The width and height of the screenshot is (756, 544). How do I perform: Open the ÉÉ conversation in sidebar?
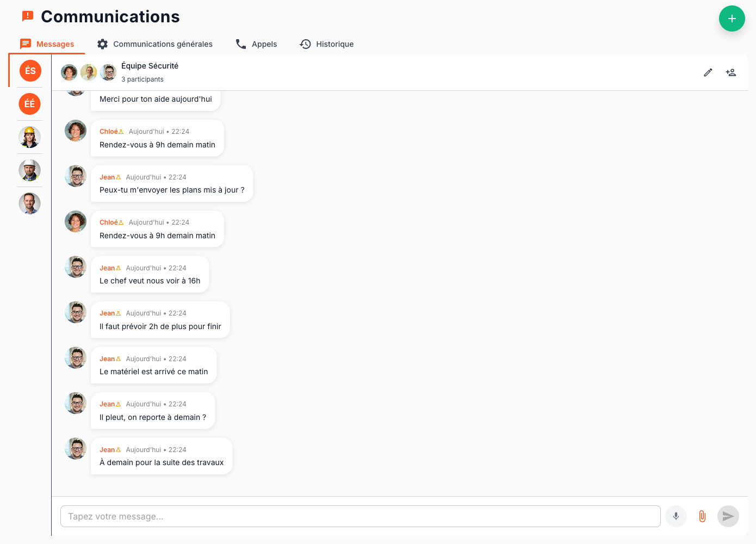(x=30, y=104)
